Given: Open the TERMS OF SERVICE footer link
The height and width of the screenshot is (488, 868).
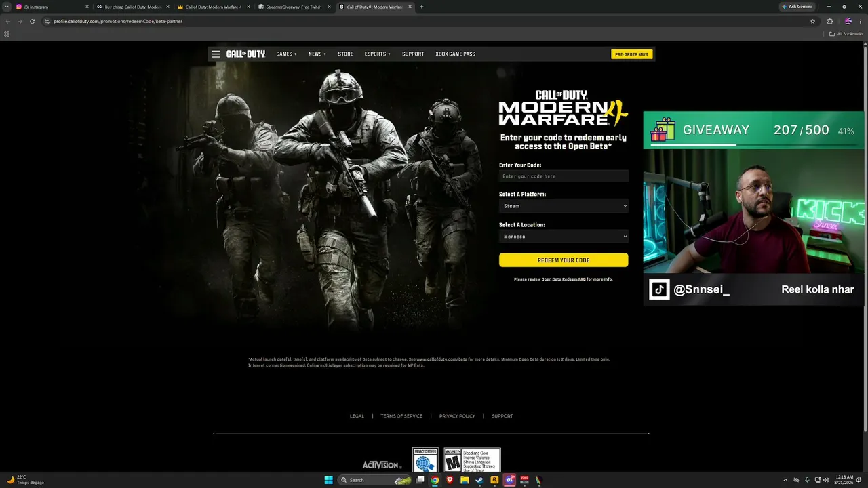Looking at the screenshot, I should [x=401, y=416].
